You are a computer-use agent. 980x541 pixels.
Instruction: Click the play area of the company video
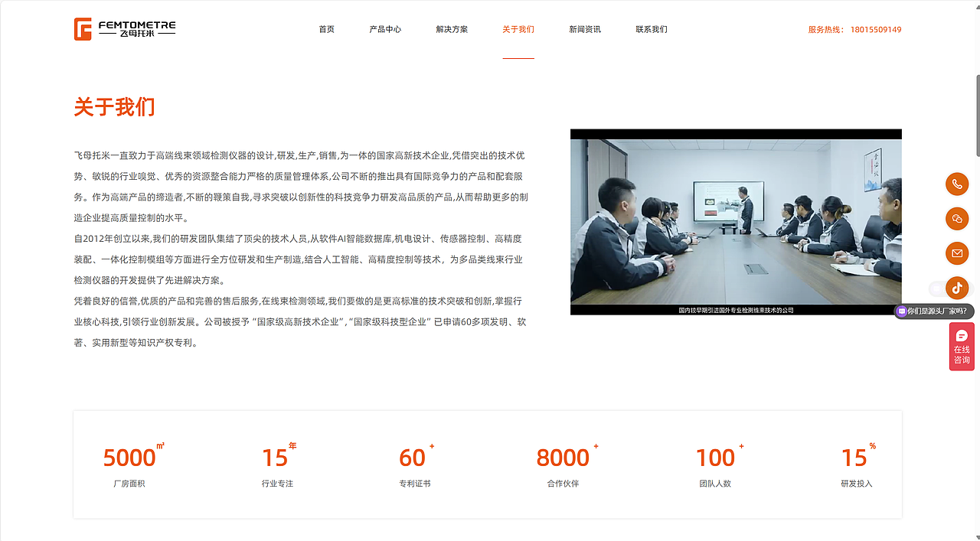click(736, 222)
